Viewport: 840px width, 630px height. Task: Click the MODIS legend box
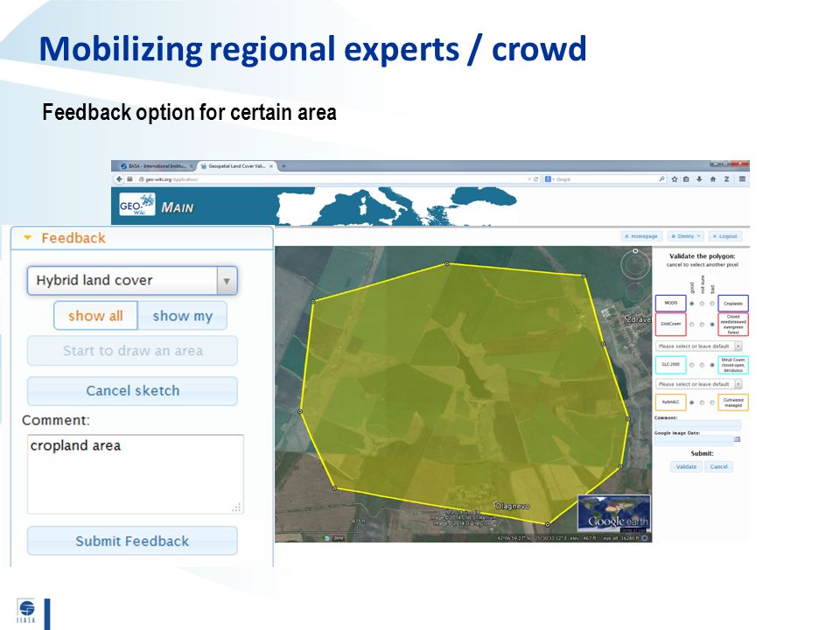click(x=671, y=304)
